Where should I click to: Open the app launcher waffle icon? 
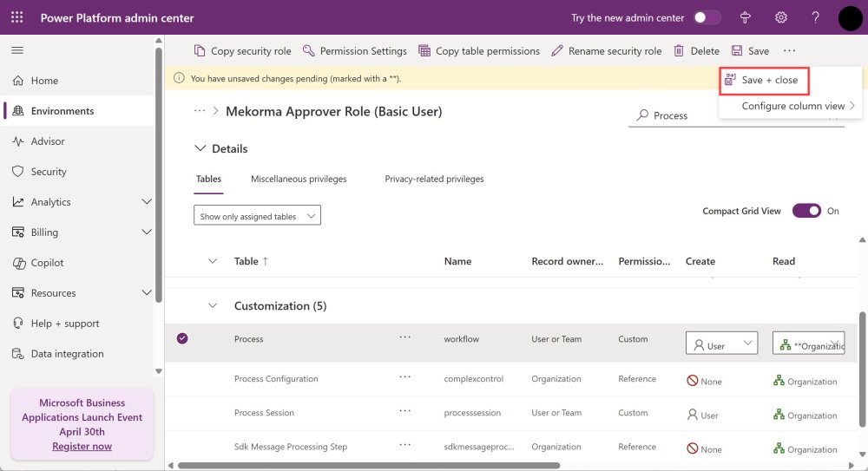pos(17,17)
